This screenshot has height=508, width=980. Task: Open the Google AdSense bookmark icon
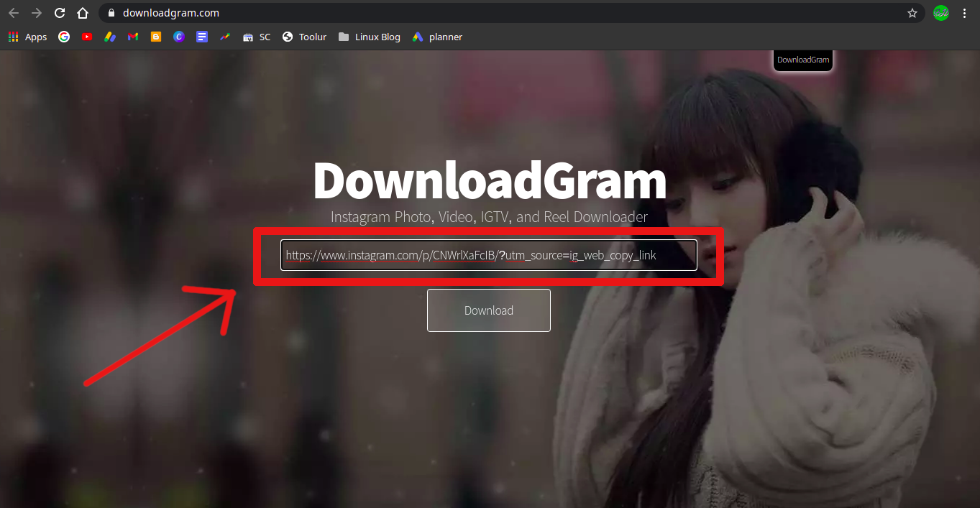[110, 37]
